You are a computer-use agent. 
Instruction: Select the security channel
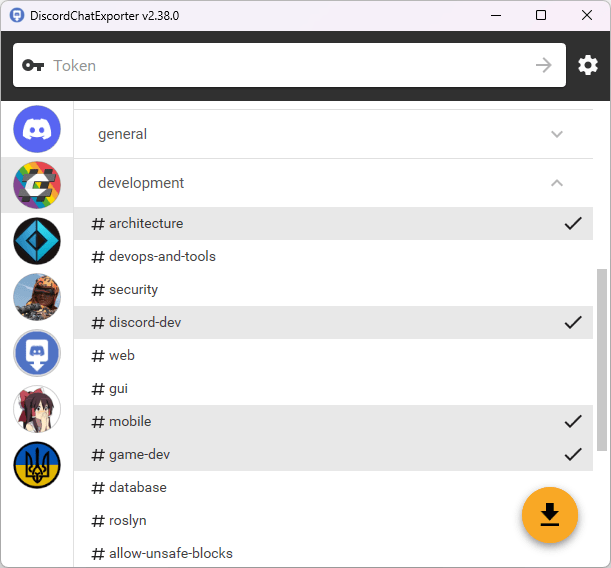click(x=133, y=289)
